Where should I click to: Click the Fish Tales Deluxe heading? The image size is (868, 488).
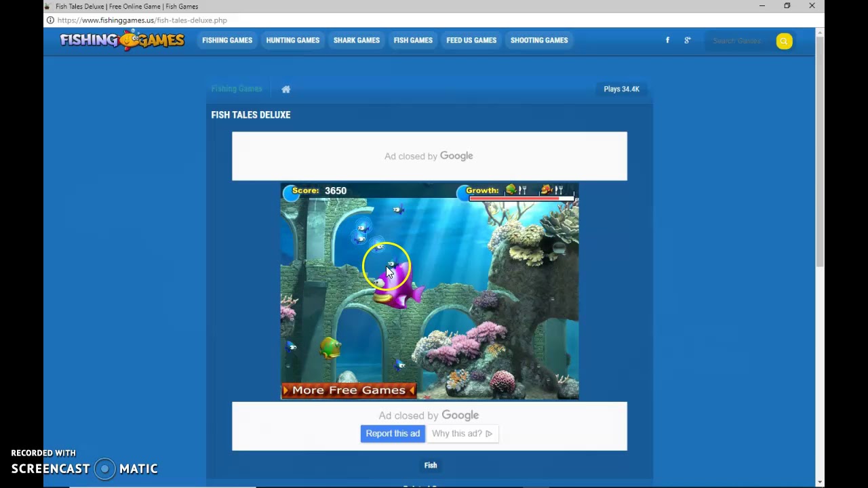tap(251, 115)
